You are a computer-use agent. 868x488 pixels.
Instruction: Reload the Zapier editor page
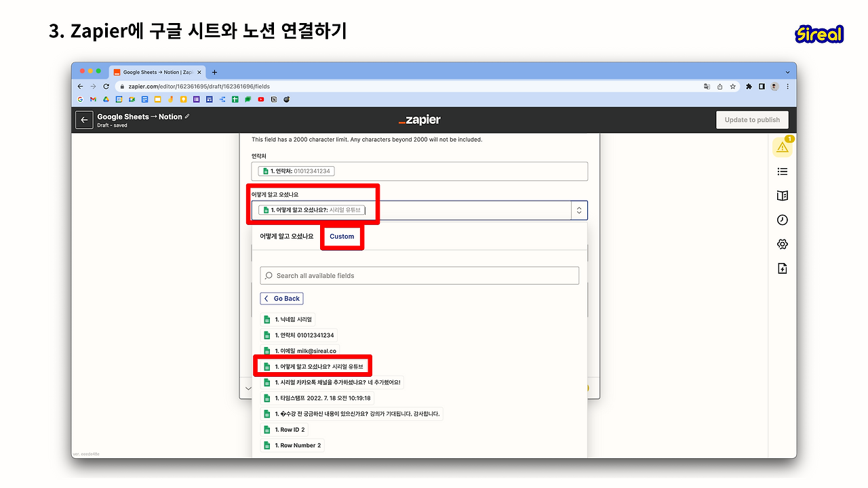pos(106,87)
